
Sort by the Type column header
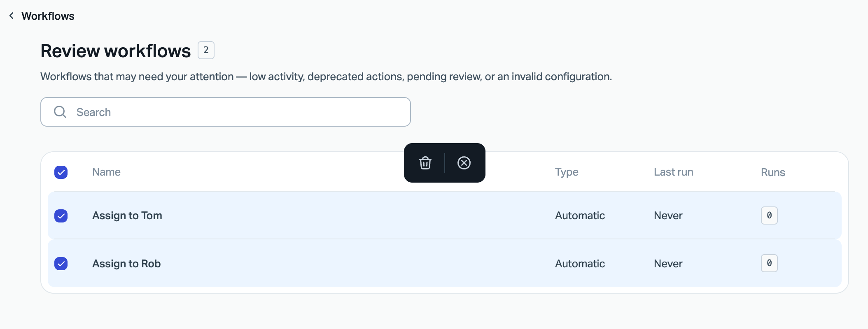tap(567, 172)
